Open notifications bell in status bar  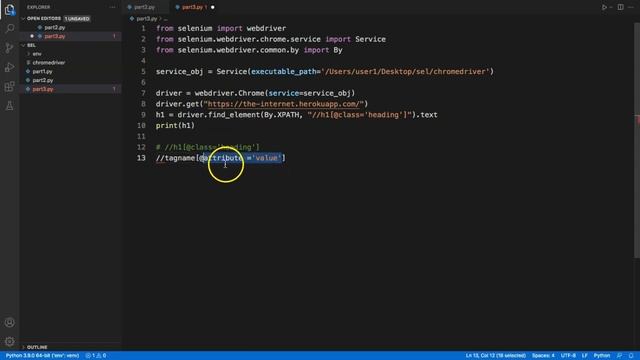tap(631, 356)
